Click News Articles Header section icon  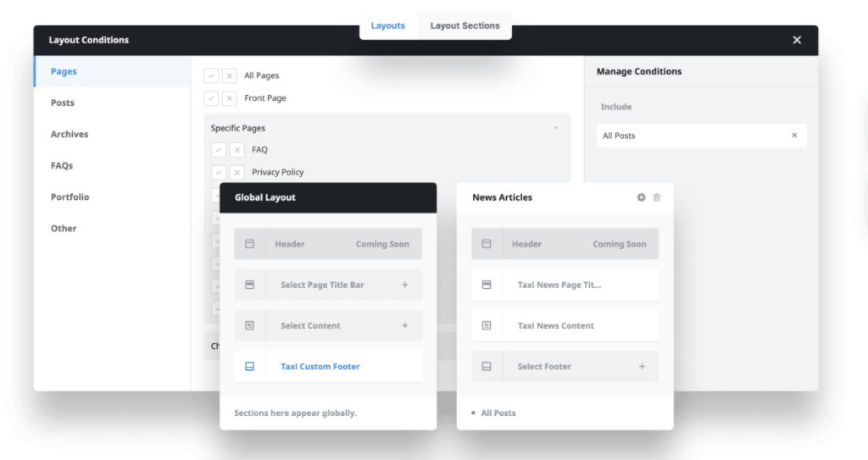point(487,244)
